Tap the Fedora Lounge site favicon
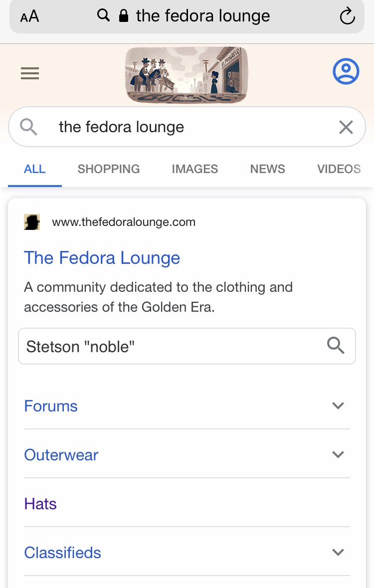 (32, 222)
